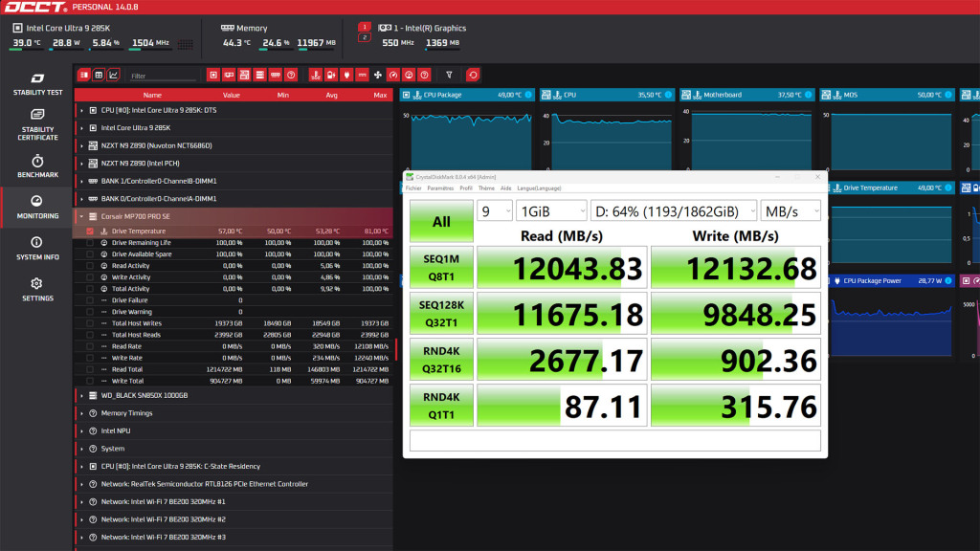This screenshot has height=551, width=980.
Task: Collapse the Corsair MP700 PRO SE group
Action: point(81,217)
